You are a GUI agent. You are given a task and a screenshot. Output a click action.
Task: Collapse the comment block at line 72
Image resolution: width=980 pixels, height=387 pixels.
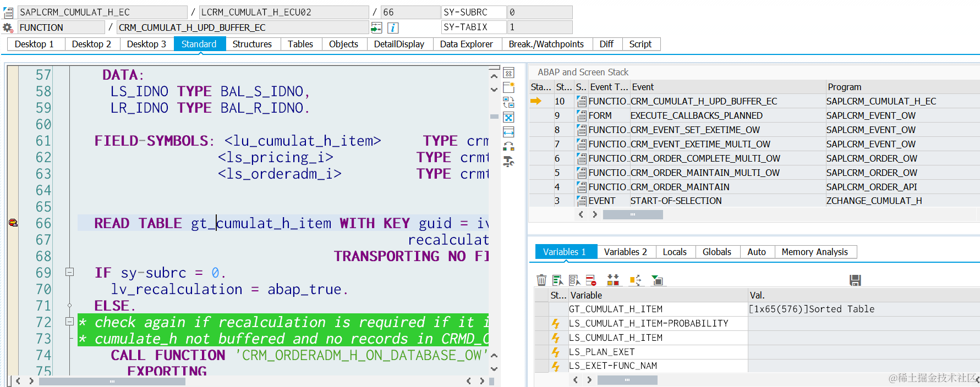coord(69,321)
